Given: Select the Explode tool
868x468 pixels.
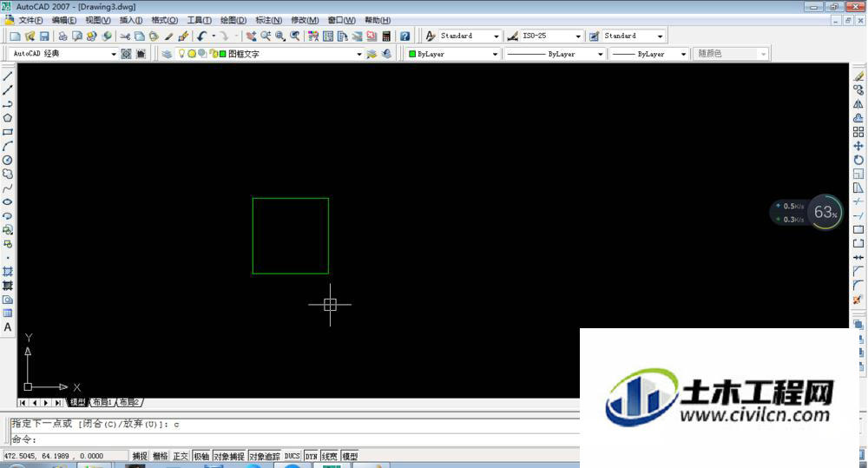Looking at the screenshot, I should point(858,300).
